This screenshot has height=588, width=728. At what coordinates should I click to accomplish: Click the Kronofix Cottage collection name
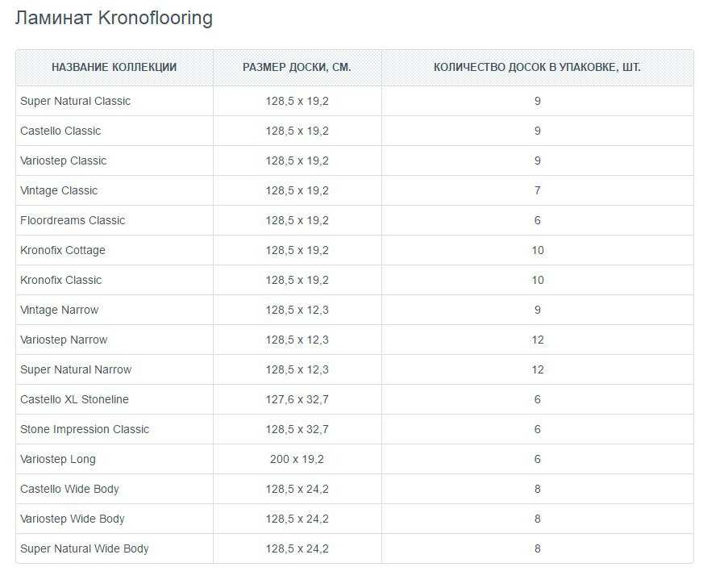pos(63,250)
